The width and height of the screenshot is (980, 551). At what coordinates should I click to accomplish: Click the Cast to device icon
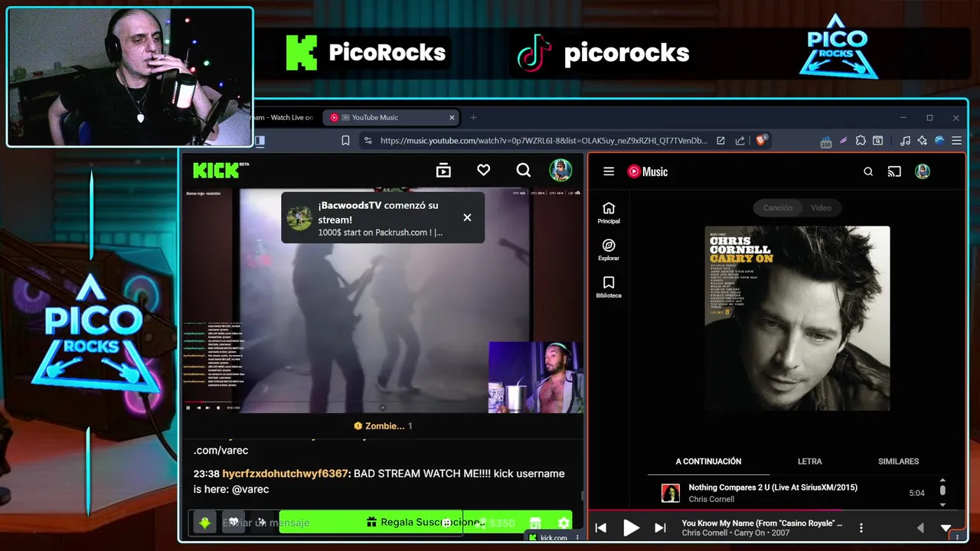point(894,171)
